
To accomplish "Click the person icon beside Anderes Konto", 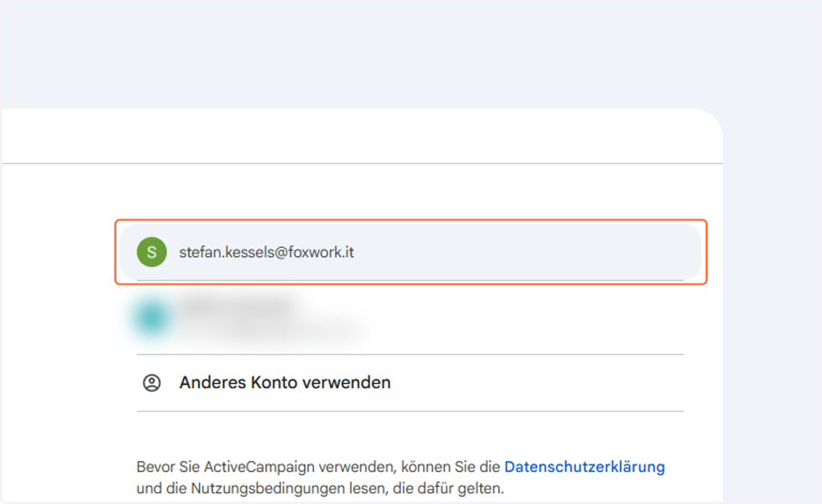I will pyautogui.click(x=151, y=382).
